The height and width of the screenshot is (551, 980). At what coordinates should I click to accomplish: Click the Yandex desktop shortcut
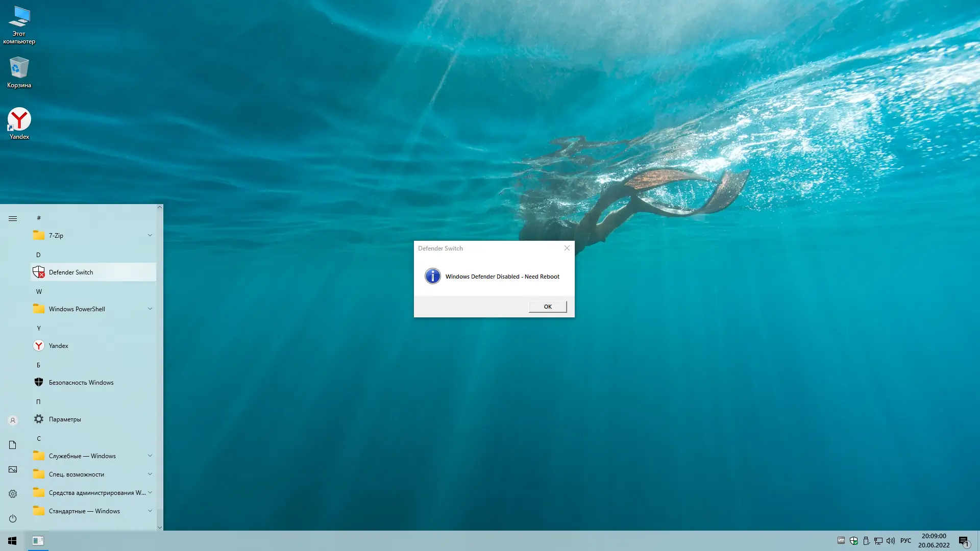19,123
